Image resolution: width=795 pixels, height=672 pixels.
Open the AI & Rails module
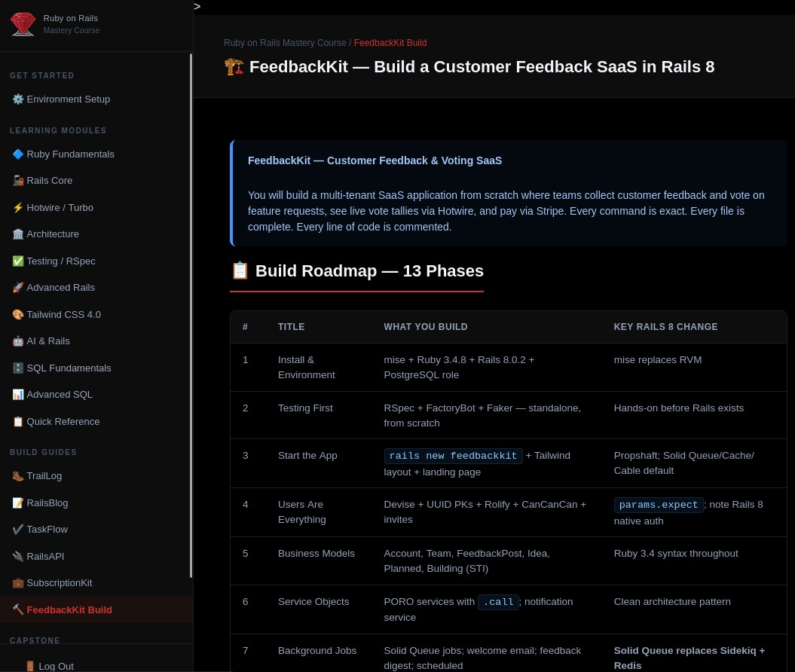click(96, 341)
